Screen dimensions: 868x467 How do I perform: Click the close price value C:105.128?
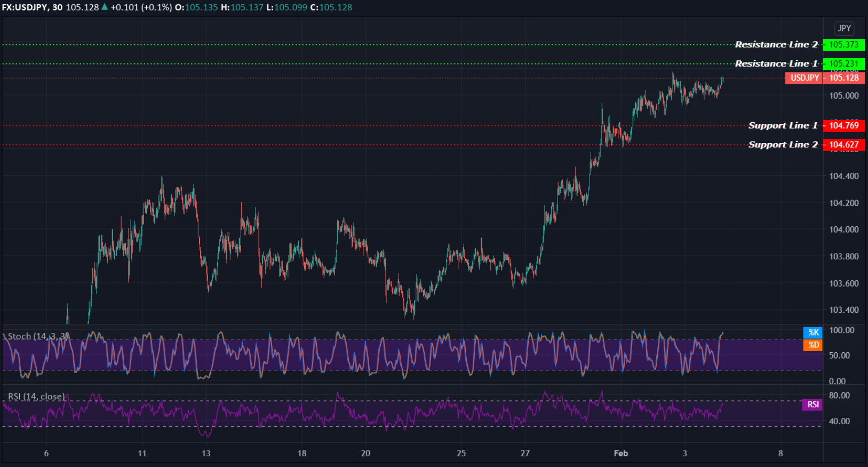tap(331, 7)
